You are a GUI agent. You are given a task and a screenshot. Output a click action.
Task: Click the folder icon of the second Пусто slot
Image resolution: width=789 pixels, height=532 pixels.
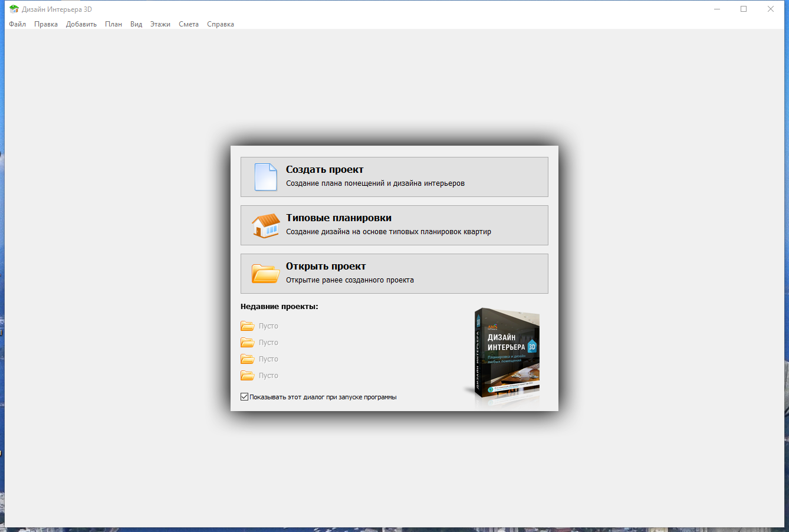[248, 342]
